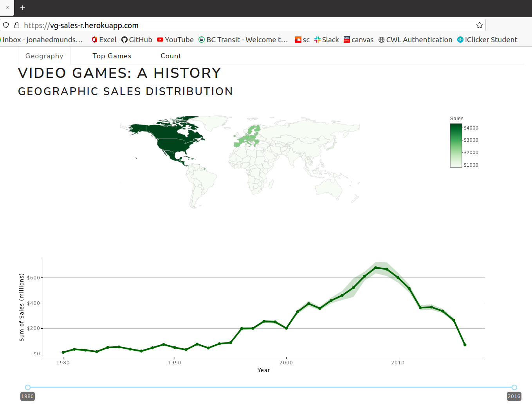Click the 2012 data point on sales line
Image resolution: width=532 pixels, height=407 pixels.
(420, 308)
